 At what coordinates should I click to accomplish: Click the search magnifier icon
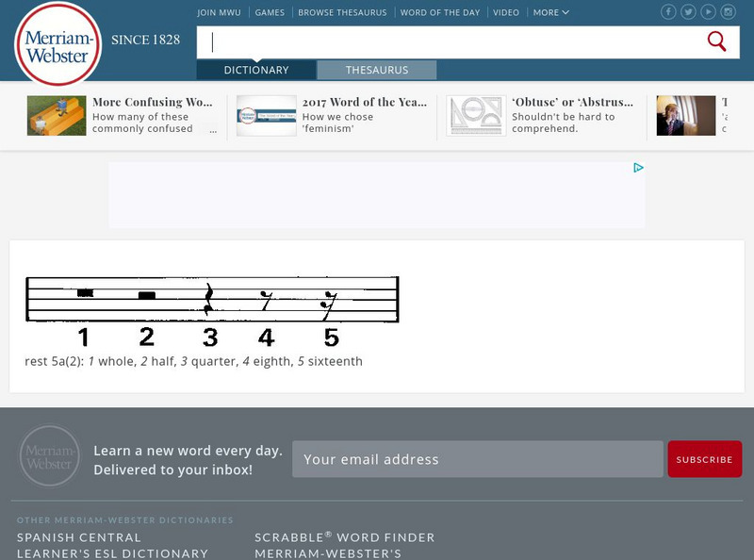pos(716,41)
